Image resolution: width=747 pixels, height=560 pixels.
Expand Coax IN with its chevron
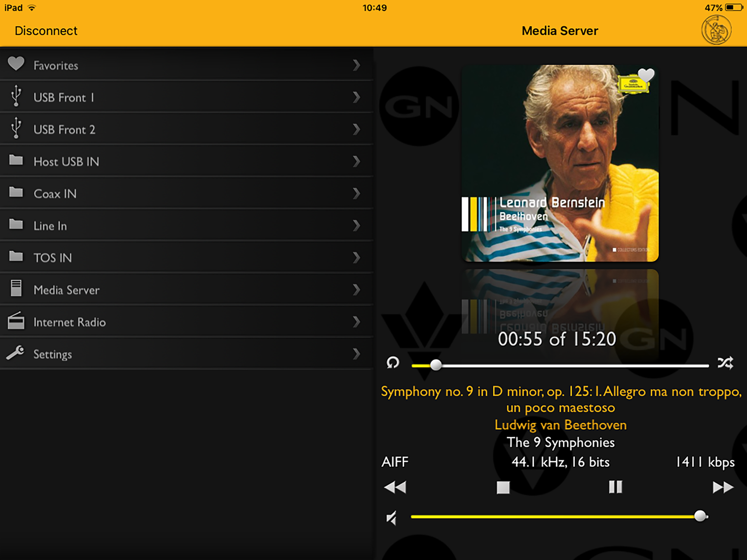tap(356, 194)
